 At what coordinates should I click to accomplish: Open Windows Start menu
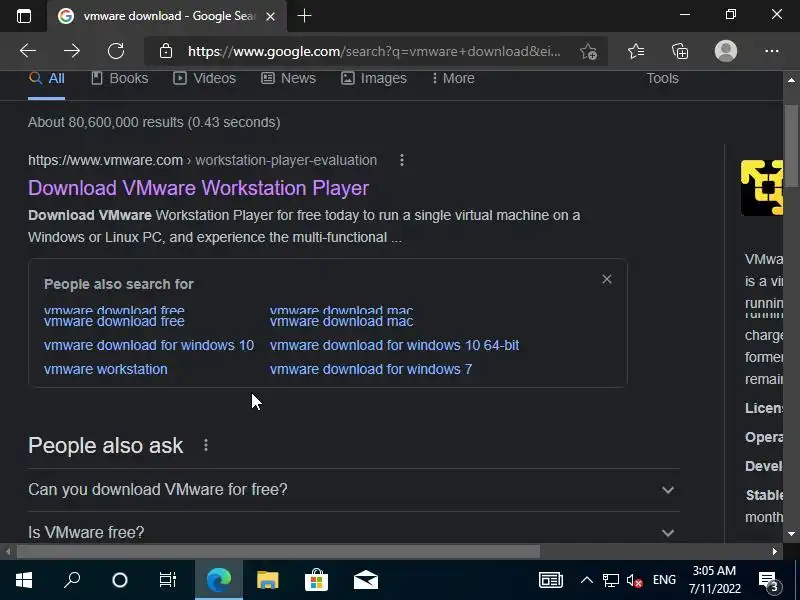pos(23,580)
